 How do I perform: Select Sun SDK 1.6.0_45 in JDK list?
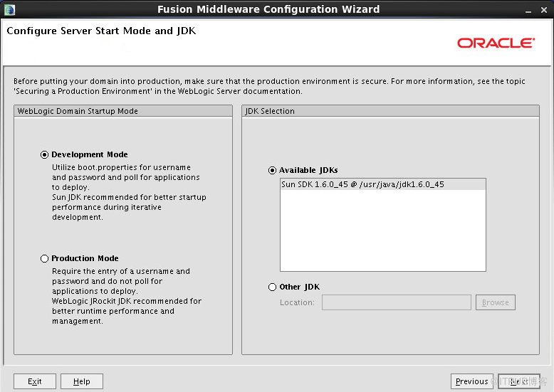click(x=382, y=184)
